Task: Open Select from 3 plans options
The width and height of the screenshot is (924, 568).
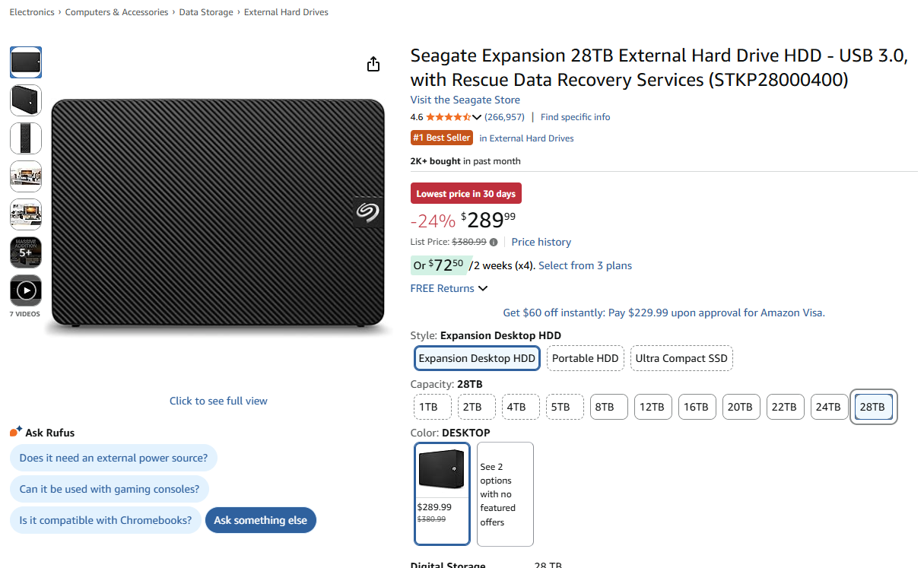Action: click(x=585, y=265)
